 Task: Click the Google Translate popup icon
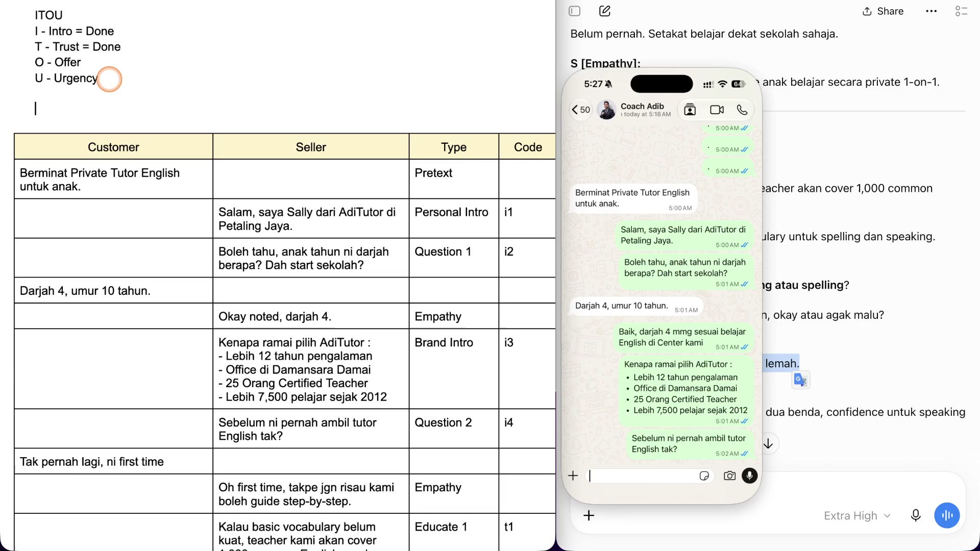[801, 380]
